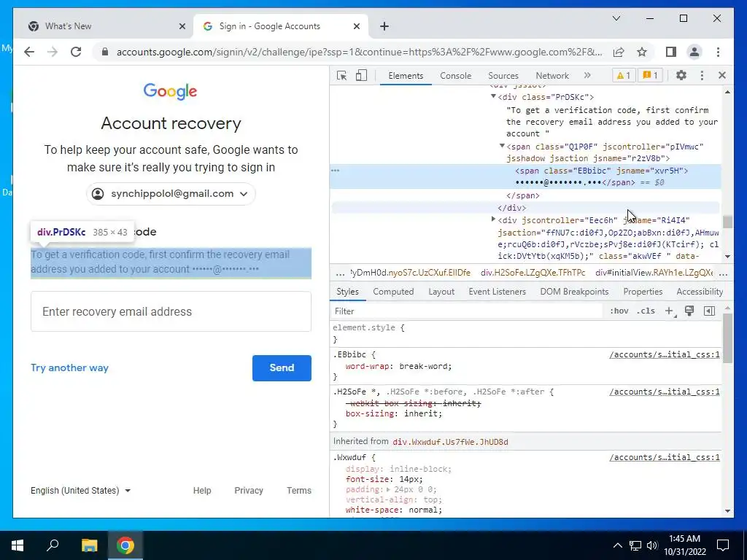Screen dimensions: 747x560
Task: Switch to the What's New tab
Action: (x=104, y=26)
